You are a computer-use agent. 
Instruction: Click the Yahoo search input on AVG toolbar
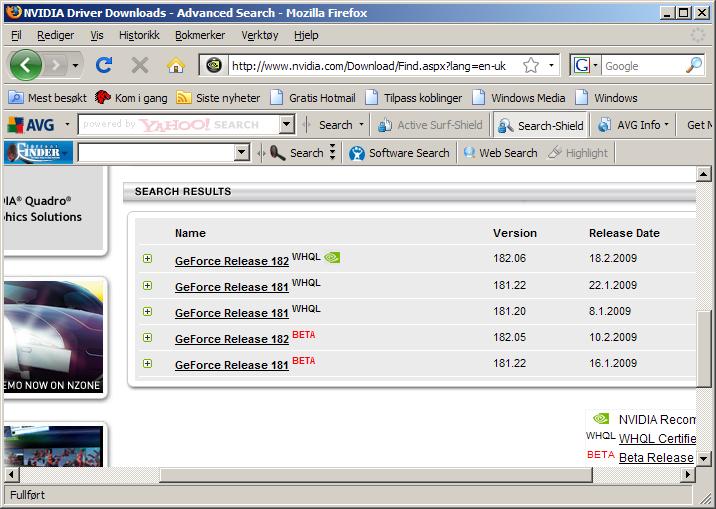pyautogui.click(x=178, y=124)
